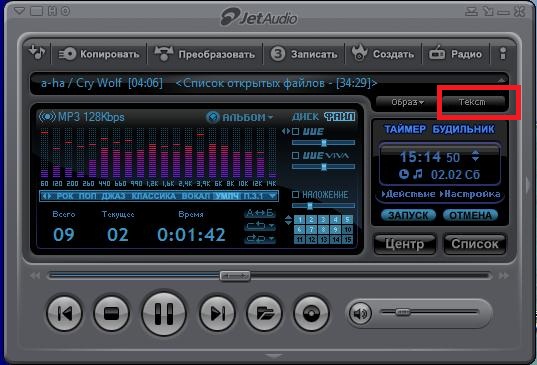
Task: Select the РОК equalizer preset
Action: pyautogui.click(x=65, y=196)
